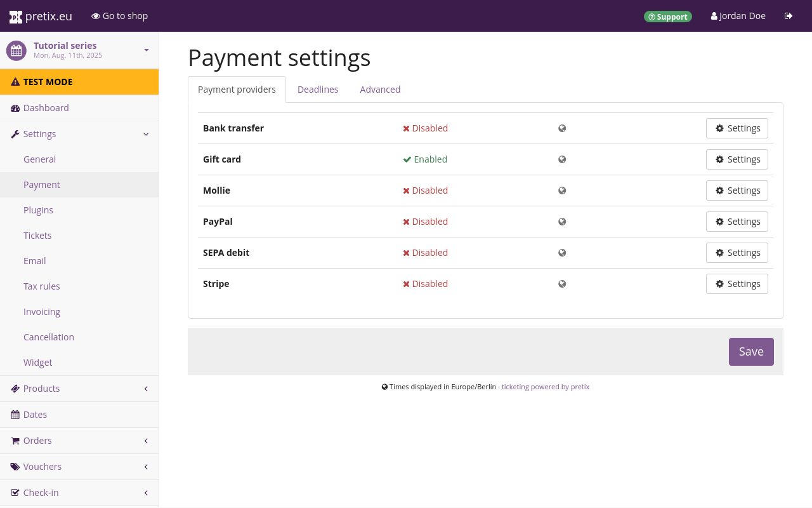The image size is (812, 508).
Task: Open General settings in sidebar
Action: pos(79,159)
